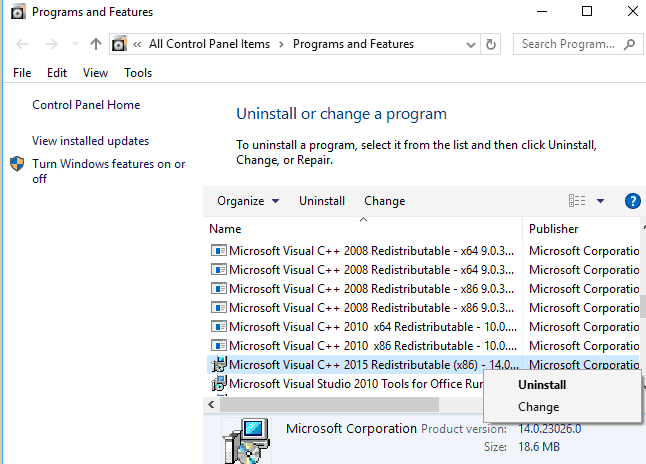This screenshot has width=646, height=464.
Task: Click publisher cell of Visual C++ 2010 x64 row
Action: (584, 327)
